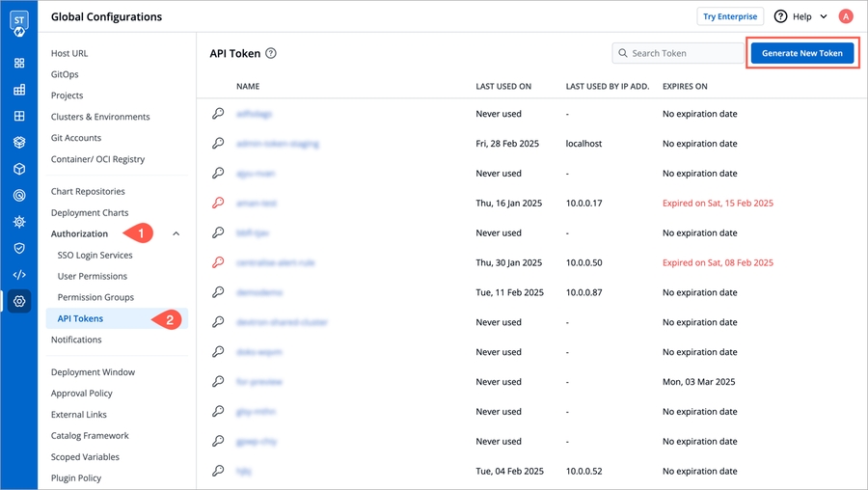Open User Permissions settings
Image resolution: width=868 pixels, height=490 pixels.
tap(93, 276)
